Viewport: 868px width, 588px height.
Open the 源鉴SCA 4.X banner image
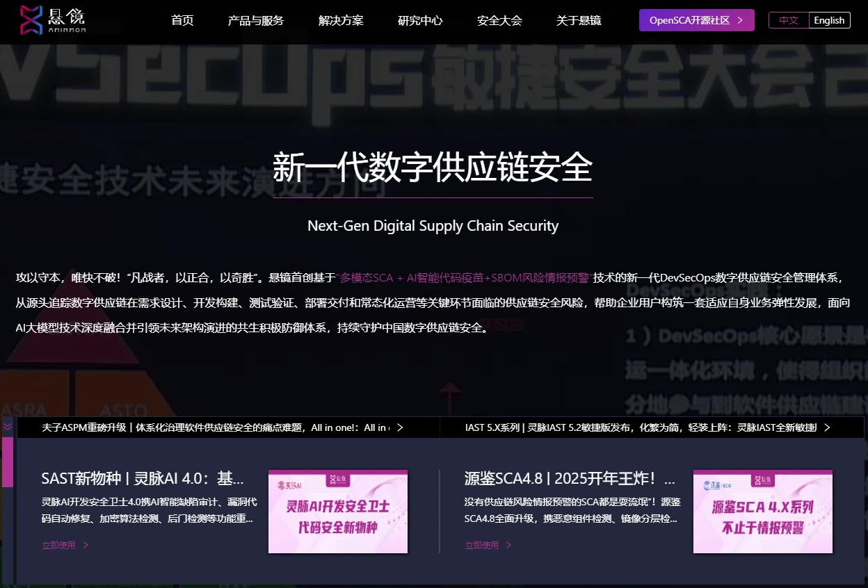point(762,512)
